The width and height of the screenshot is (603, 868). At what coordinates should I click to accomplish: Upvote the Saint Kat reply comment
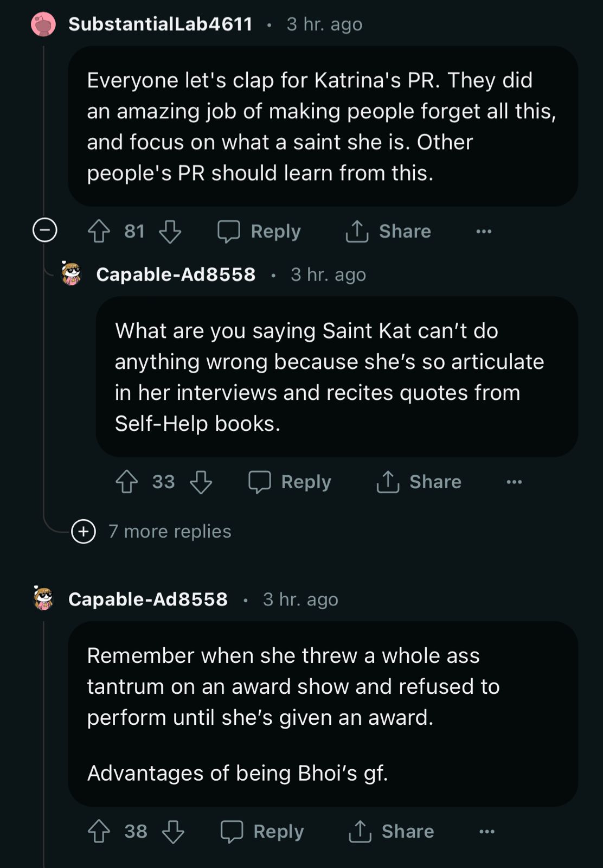127,482
